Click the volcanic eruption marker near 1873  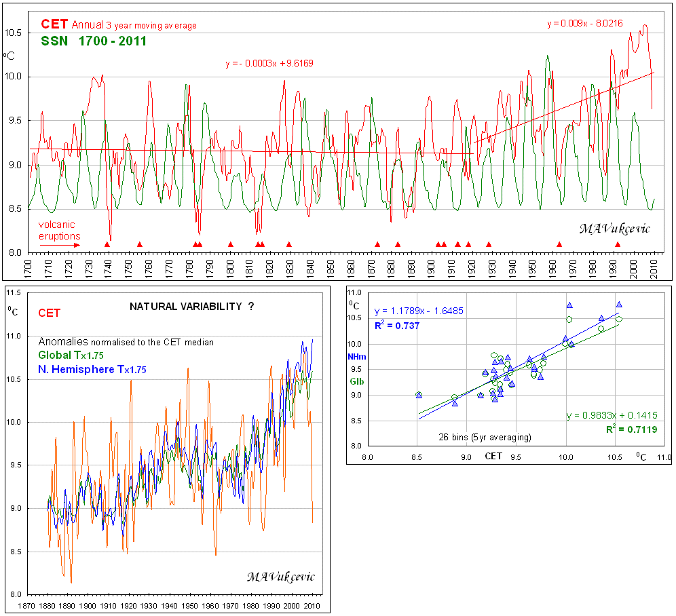tap(377, 244)
